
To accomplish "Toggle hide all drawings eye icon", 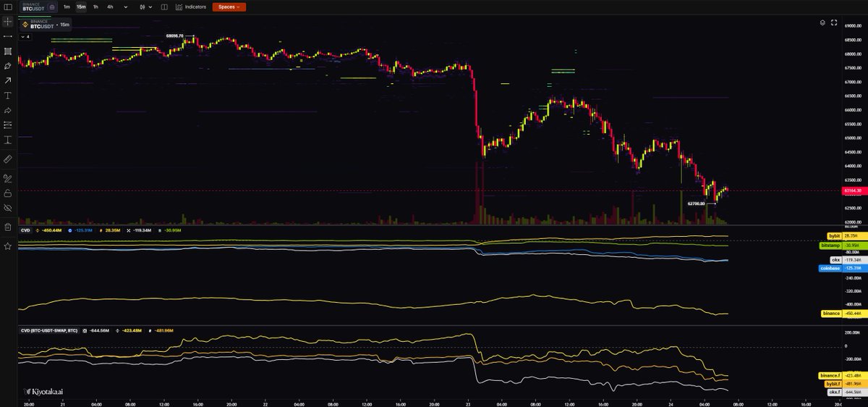I will 7,207.
